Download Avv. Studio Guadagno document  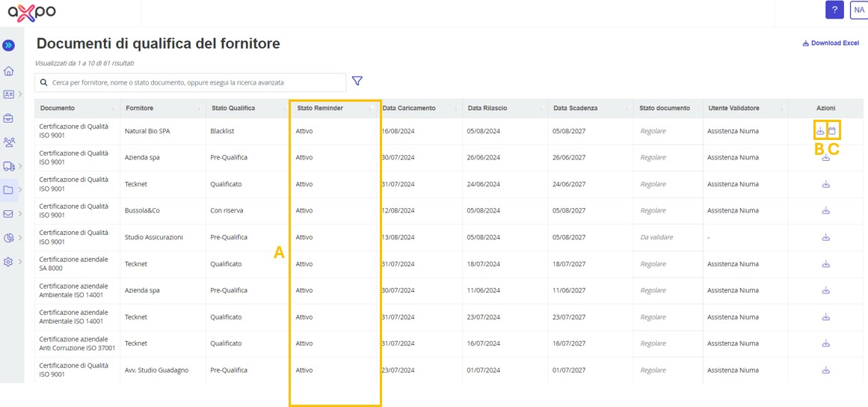(826, 370)
